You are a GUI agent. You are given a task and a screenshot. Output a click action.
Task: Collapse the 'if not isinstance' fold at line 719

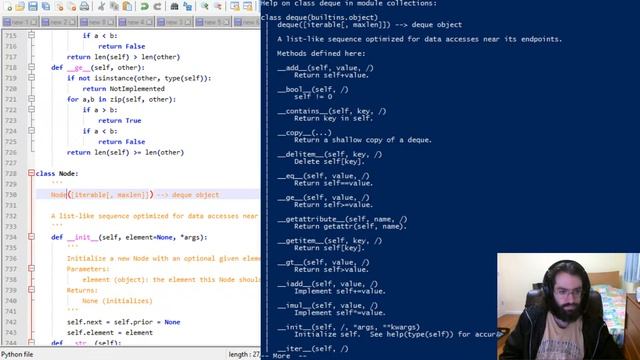tap(31, 78)
